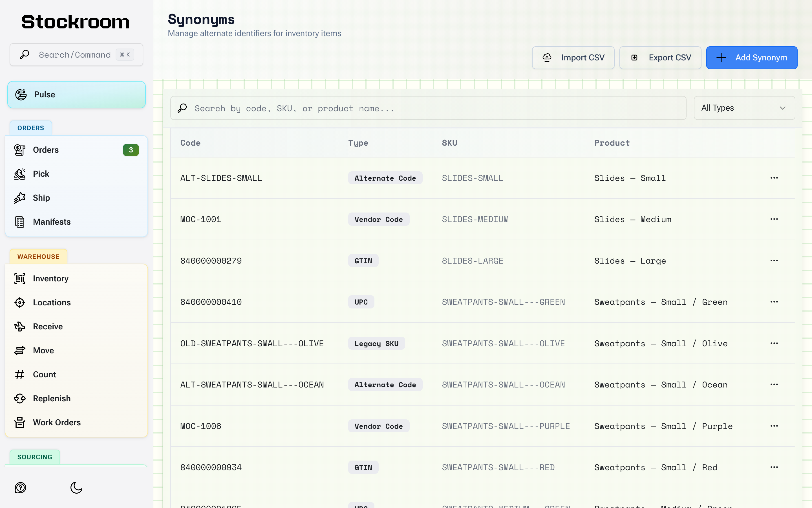The image size is (812, 508).
Task: Click the GTIN badge for 840000000934
Action: tap(363, 467)
